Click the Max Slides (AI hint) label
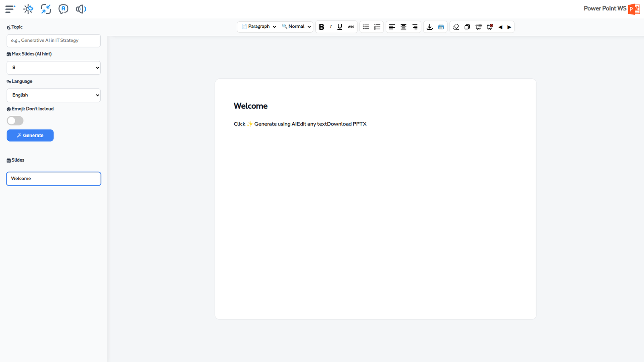The width and height of the screenshot is (644, 362). click(31, 54)
